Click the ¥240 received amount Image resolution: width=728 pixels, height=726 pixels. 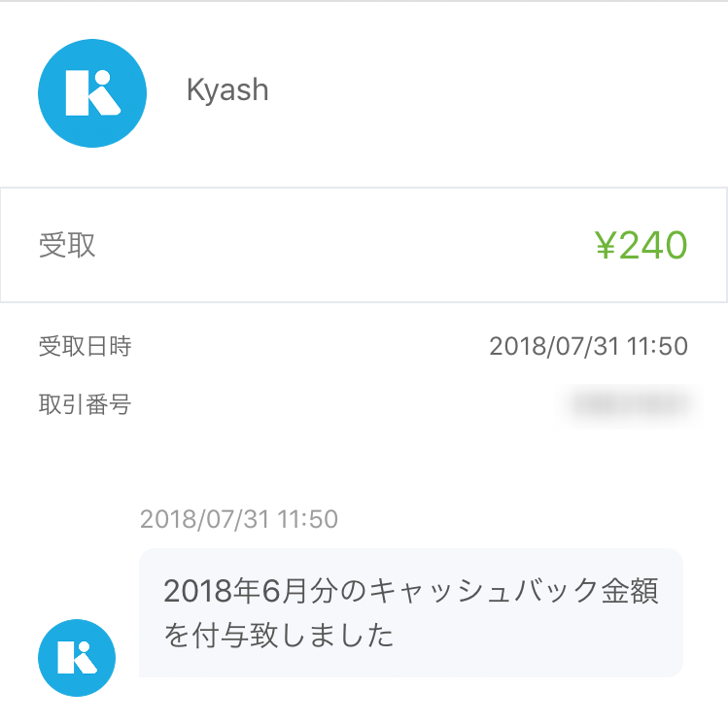[x=641, y=245]
